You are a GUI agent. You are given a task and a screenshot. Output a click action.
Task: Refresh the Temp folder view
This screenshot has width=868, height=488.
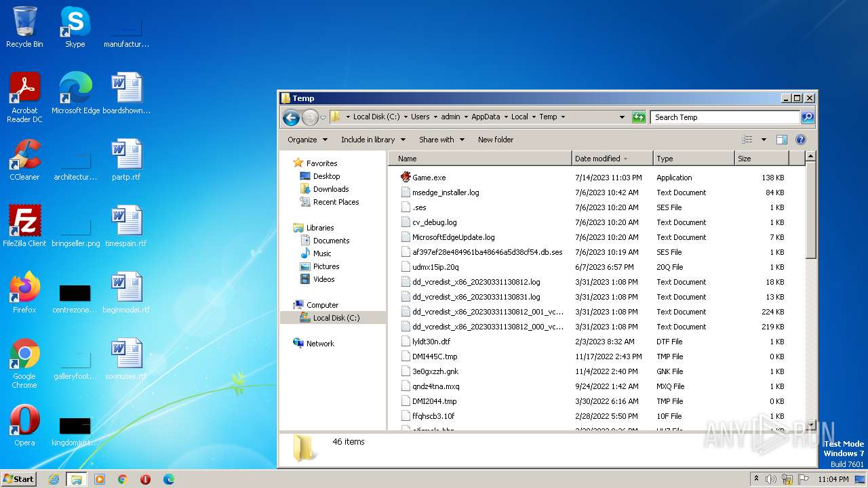coord(639,117)
